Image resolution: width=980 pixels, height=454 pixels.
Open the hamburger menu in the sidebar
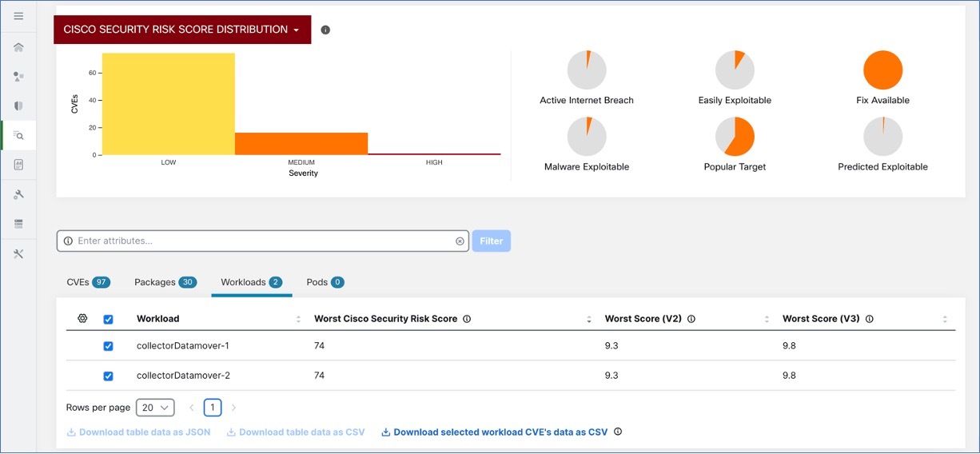point(18,16)
